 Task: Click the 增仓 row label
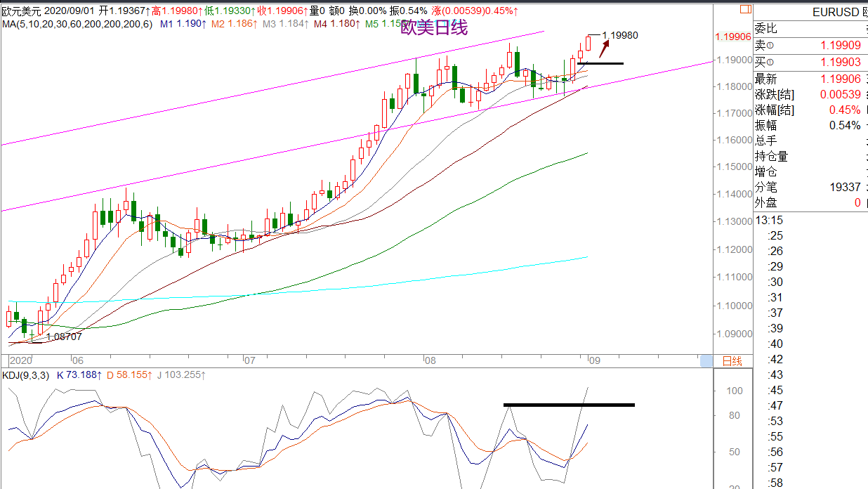pos(765,172)
